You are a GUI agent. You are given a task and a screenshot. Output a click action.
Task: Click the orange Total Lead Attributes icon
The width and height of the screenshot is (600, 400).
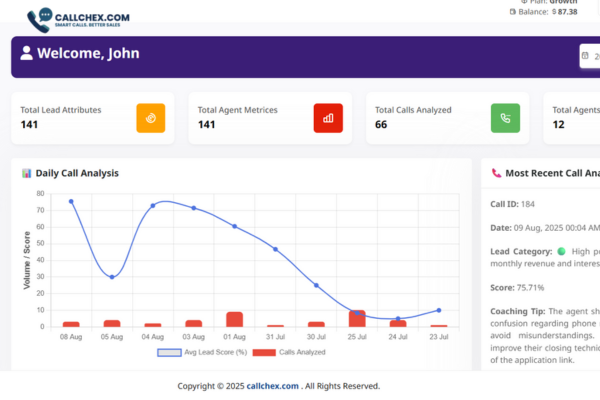click(x=151, y=118)
